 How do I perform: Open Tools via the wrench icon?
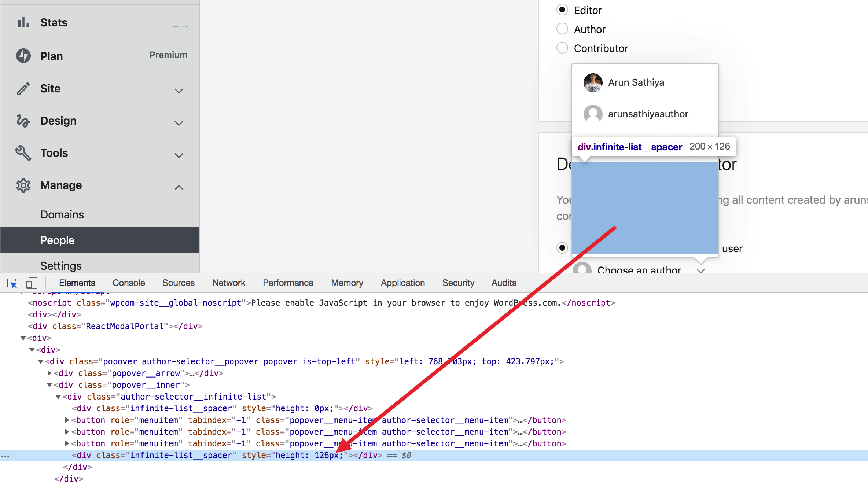pos(23,153)
